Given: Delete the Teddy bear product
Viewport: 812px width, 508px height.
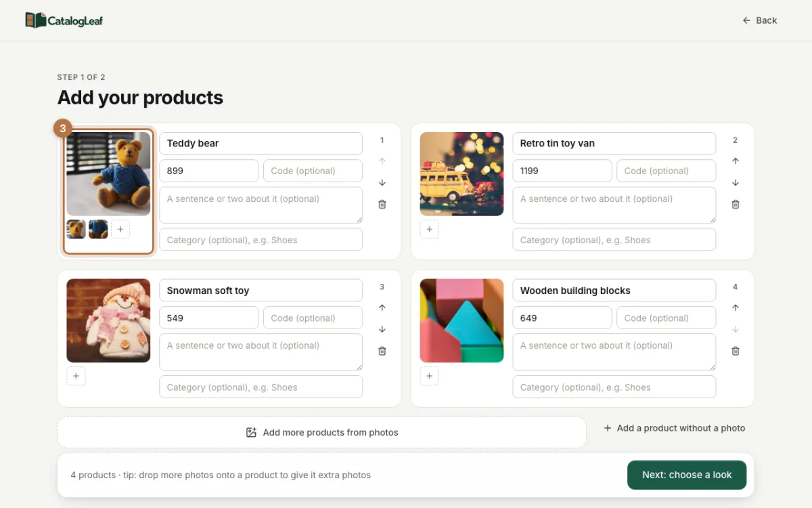Looking at the screenshot, I should 382,204.
